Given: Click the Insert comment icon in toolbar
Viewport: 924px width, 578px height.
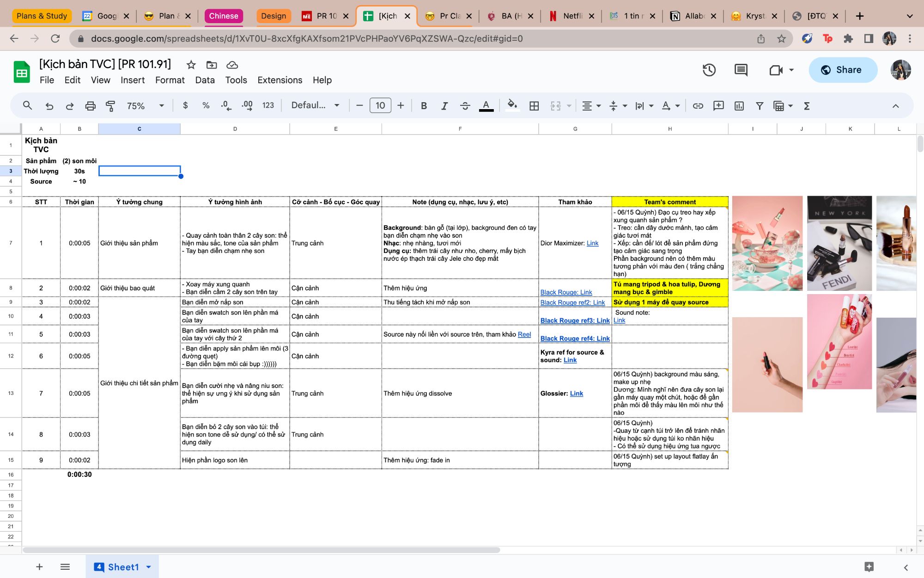Looking at the screenshot, I should (718, 106).
